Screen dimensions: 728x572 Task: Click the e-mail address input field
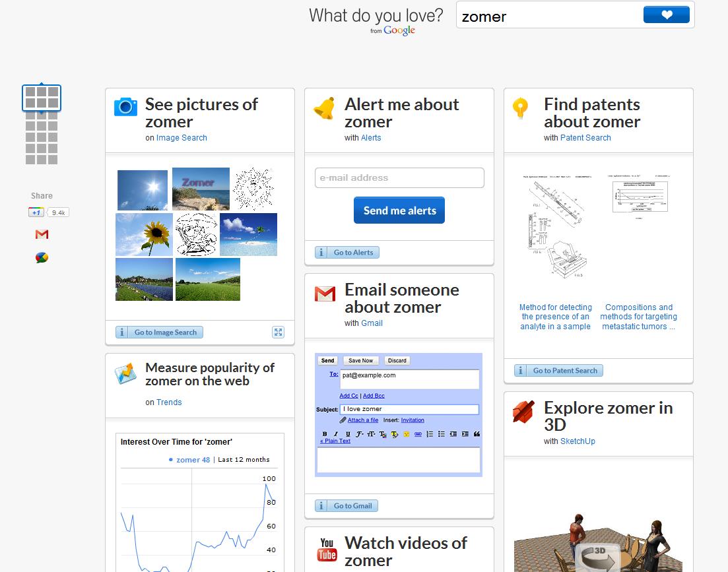(x=399, y=177)
